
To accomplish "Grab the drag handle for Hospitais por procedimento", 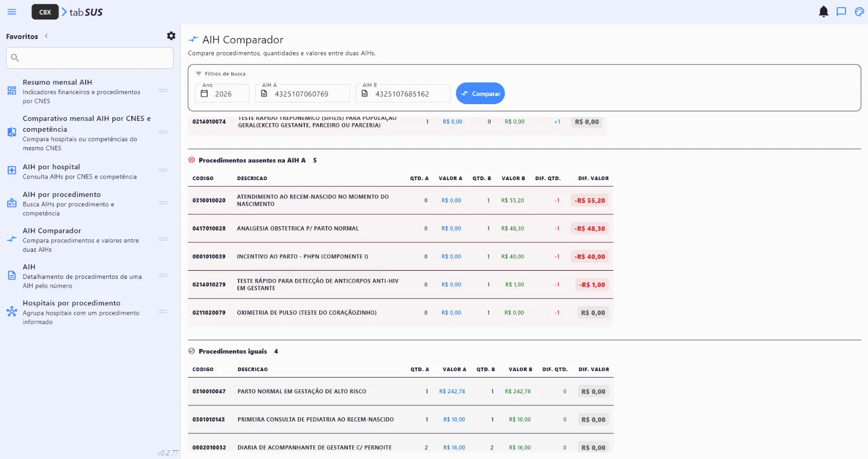I will 163,311.
